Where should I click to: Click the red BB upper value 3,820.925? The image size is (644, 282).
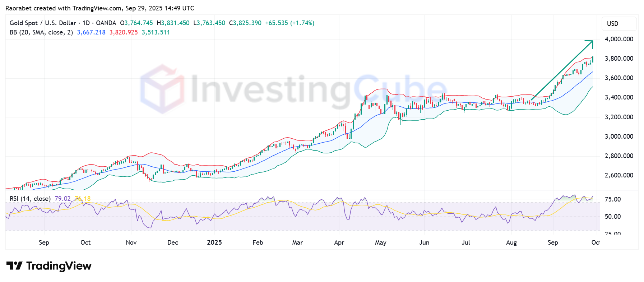[124, 32]
